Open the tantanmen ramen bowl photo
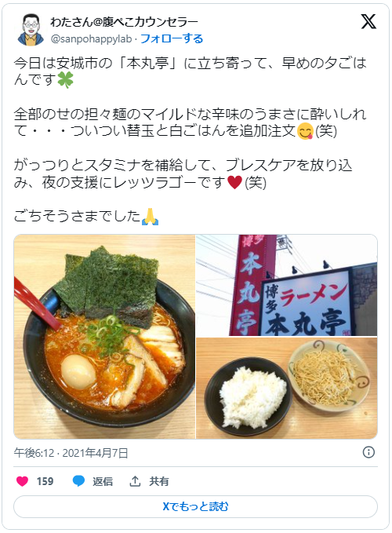This screenshot has height=533, width=392. tap(104, 337)
